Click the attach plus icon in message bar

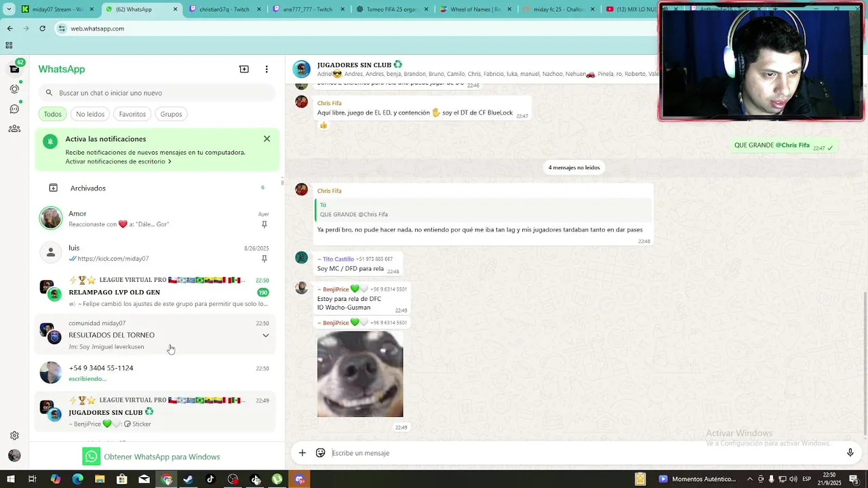[x=302, y=453]
